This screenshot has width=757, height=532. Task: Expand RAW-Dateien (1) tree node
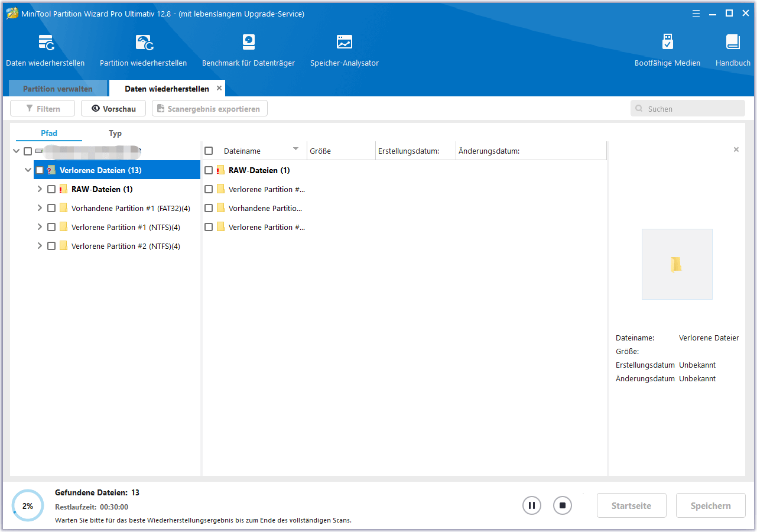[40, 189]
